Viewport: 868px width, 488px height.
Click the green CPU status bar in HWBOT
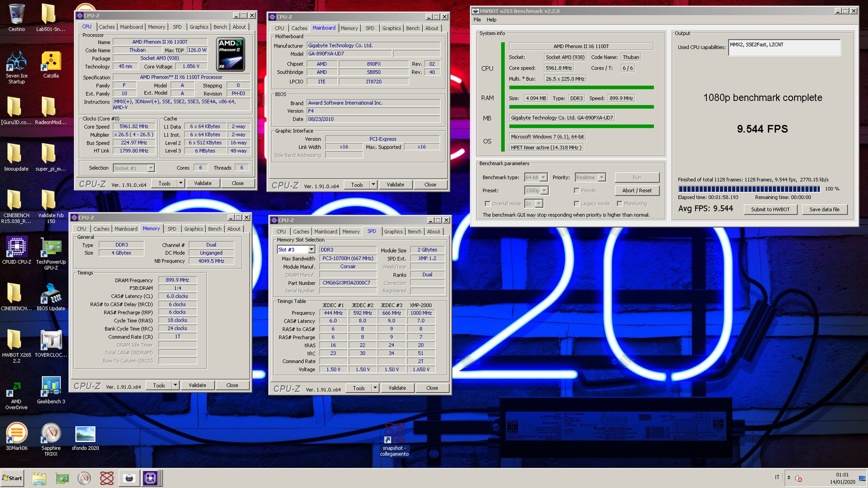[503, 97]
